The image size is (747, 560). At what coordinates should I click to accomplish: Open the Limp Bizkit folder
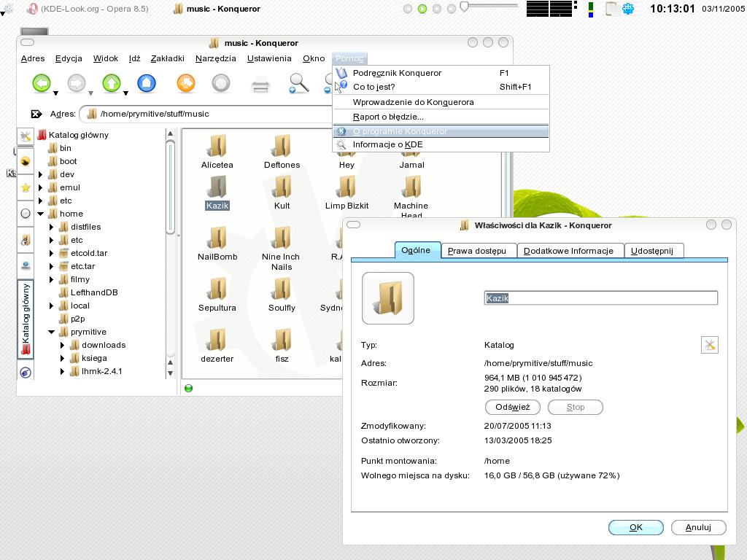pyautogui.click(x=347, y=192)
